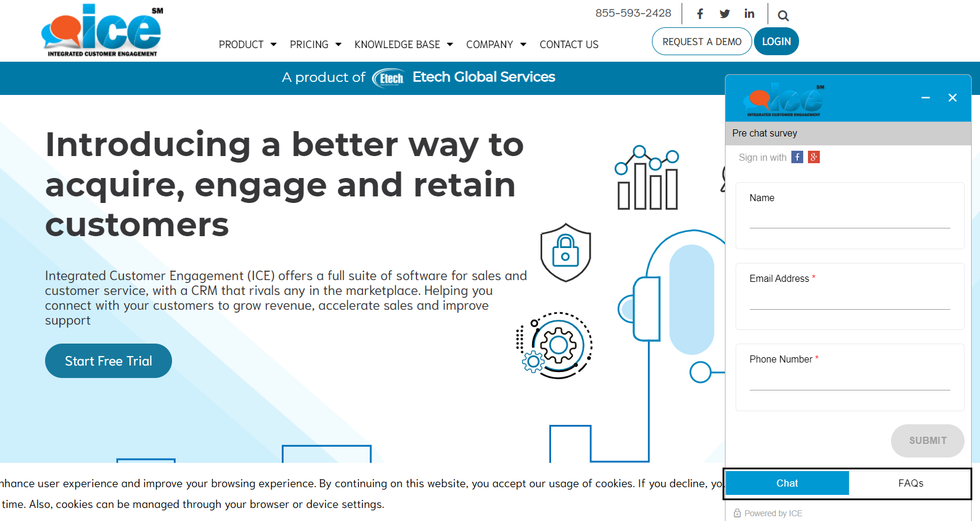Click into the Email Address field
980x521 pixels.
[849, 300]
